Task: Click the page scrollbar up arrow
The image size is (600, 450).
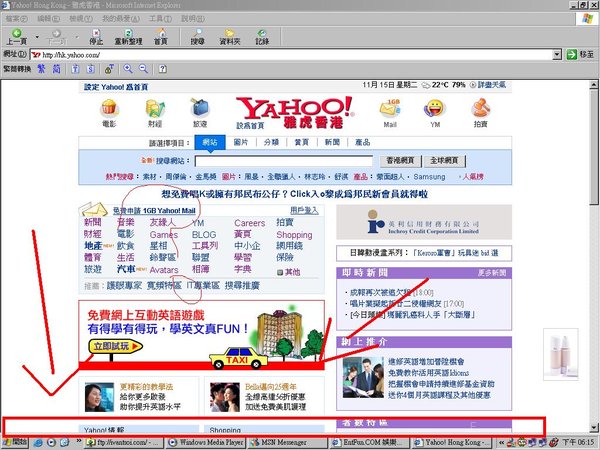Action: 593,84
